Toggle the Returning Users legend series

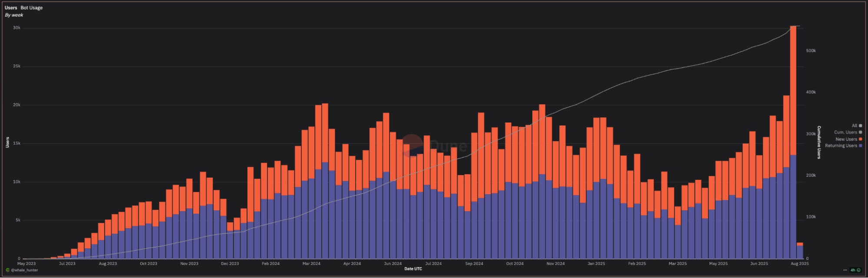pos(844,146)
